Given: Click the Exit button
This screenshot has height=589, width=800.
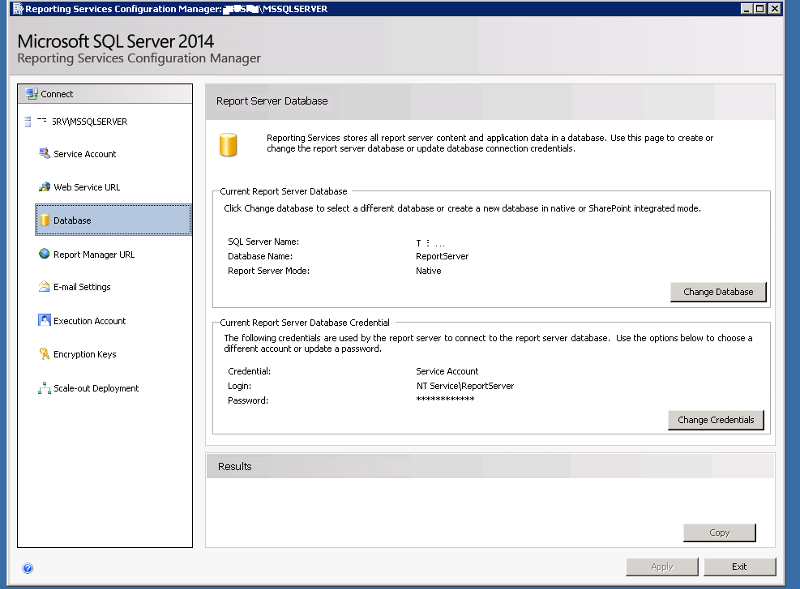Looking at the screenshot, I should tap(739, 567).
